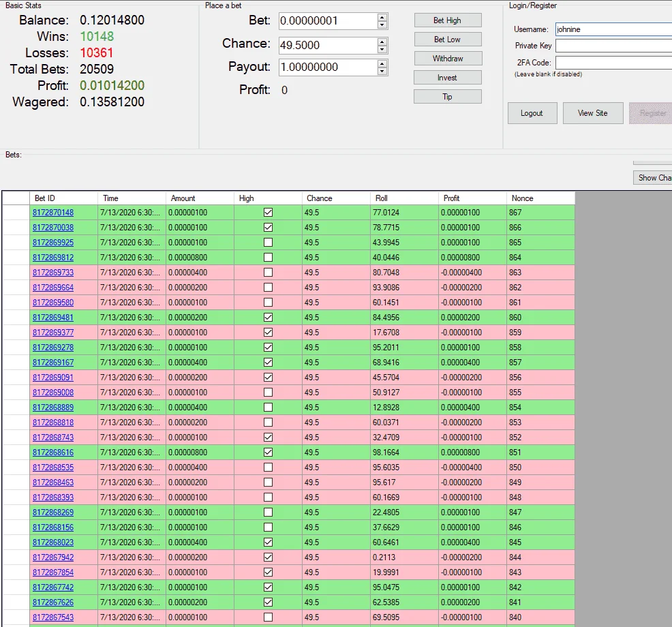Sort by the Time column header
The height and width of the screenshot is (627, 672).
pyautogui.click(x=132, y=198)
